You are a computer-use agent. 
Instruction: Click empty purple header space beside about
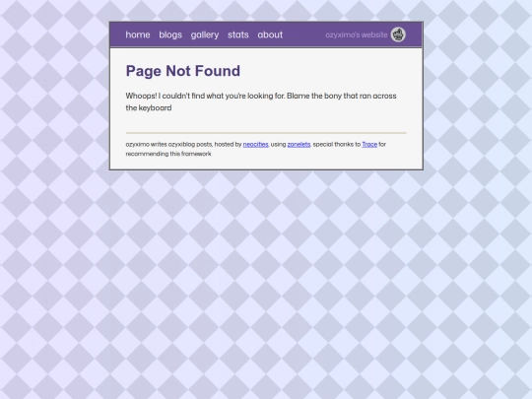coord(303,34)
